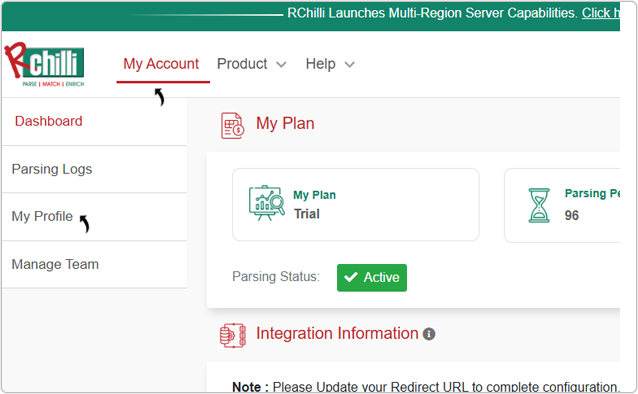The width and height of the screenshot is (638, 394).
Task: Select Dashboard in the sidebar
Action: (x=49, y=121)
